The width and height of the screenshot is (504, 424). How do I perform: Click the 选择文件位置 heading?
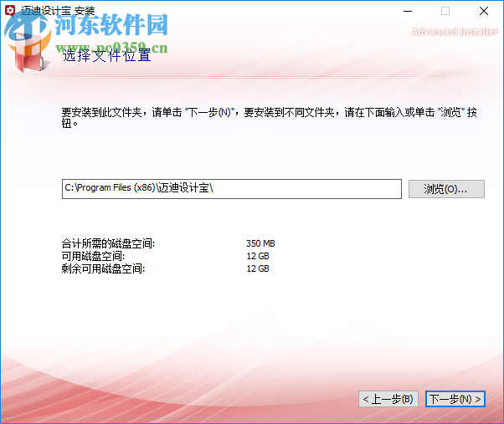click(106, 55)
